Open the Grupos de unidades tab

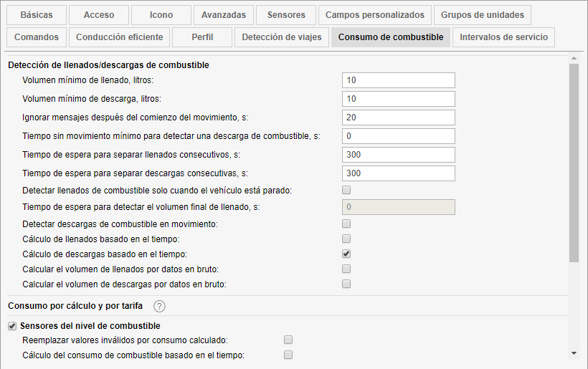482,14
